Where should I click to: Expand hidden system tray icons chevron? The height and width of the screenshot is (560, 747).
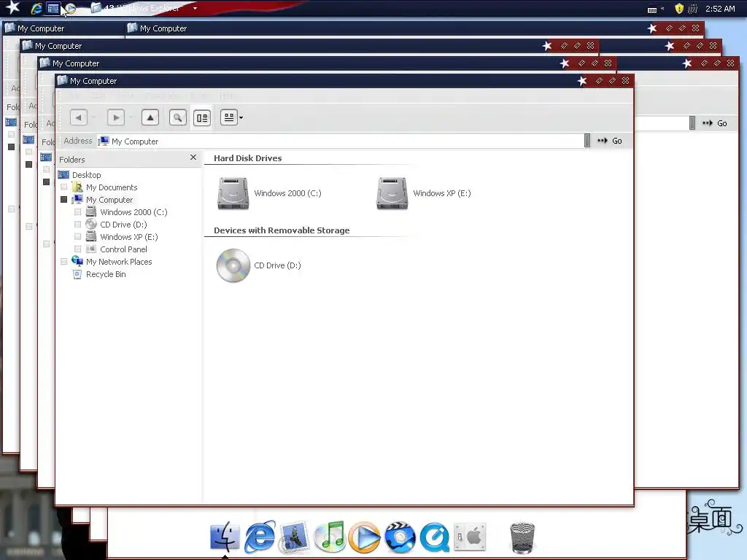point(662,8)
